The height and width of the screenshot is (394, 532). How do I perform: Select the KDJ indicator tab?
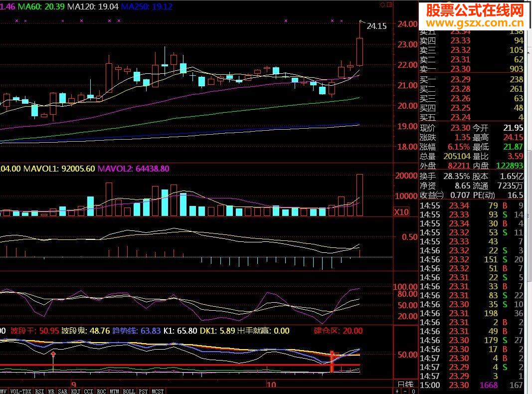76,392
